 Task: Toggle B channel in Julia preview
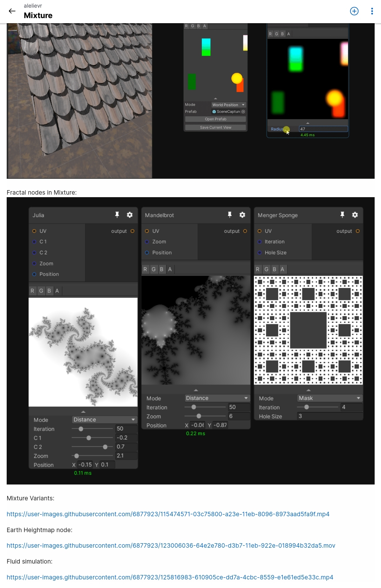(49, 291)
